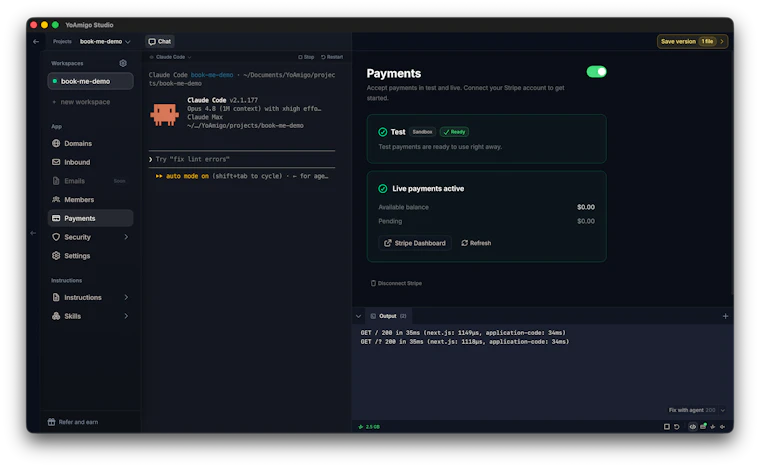Go back using the top-left arrow

(x=36, y=42)
